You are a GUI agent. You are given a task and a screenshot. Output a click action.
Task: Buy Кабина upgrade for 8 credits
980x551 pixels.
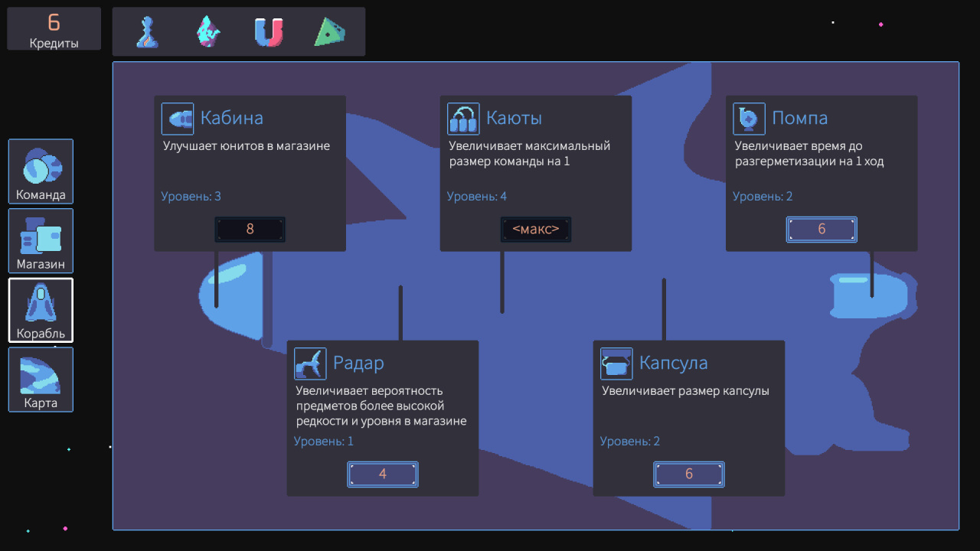point(250,229)
